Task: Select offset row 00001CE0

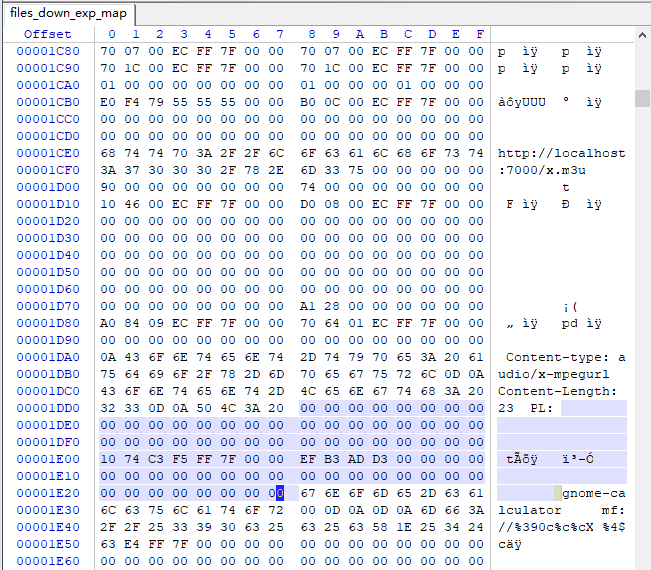Action: [48, 153]
